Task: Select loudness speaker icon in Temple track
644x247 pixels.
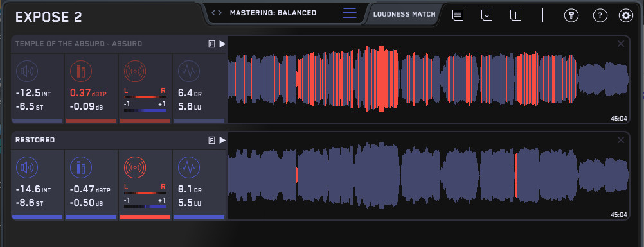Action: 27,71
